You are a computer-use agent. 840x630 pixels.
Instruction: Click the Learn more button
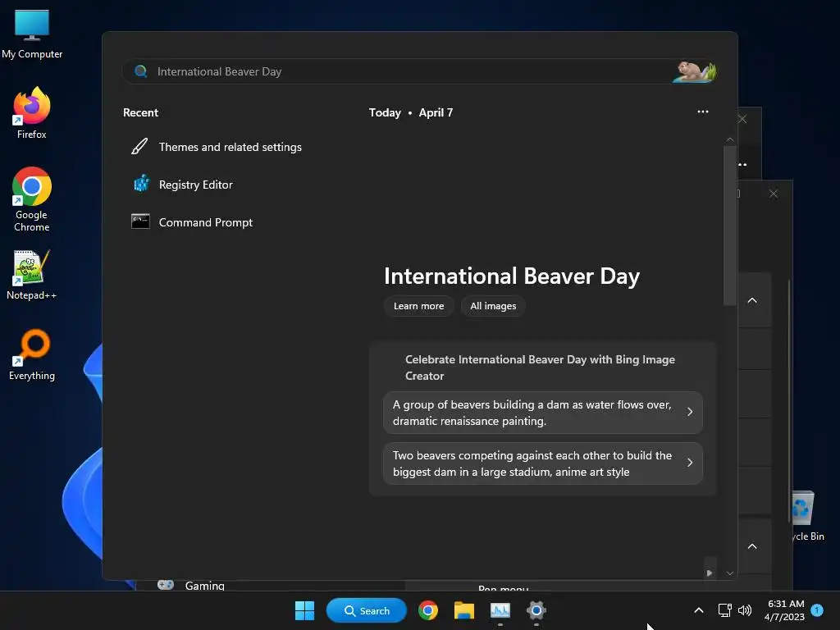[x=419, y=306]
